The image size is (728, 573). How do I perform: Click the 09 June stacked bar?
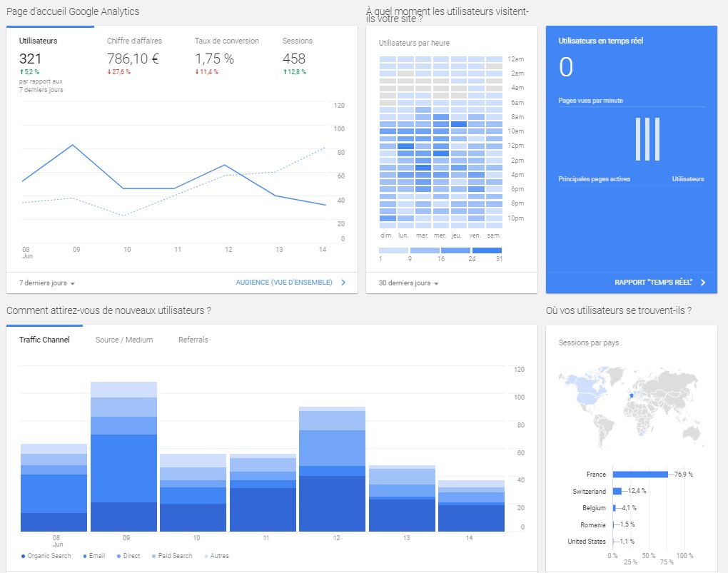[123, 457]
